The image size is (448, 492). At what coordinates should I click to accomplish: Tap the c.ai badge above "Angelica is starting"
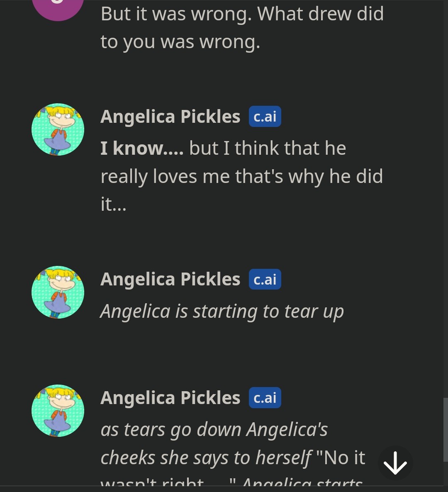(265, 279)
